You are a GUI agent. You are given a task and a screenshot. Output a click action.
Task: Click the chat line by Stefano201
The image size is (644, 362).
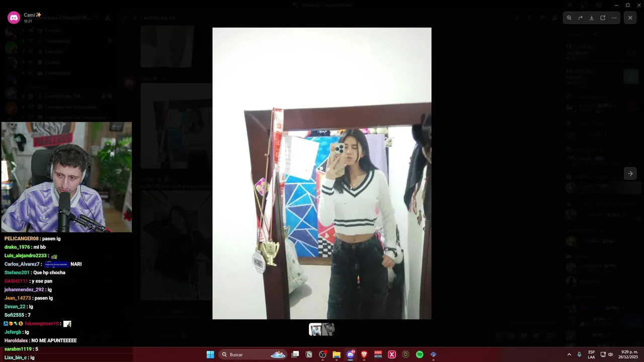pyautogui.click(x=35, y=273)
